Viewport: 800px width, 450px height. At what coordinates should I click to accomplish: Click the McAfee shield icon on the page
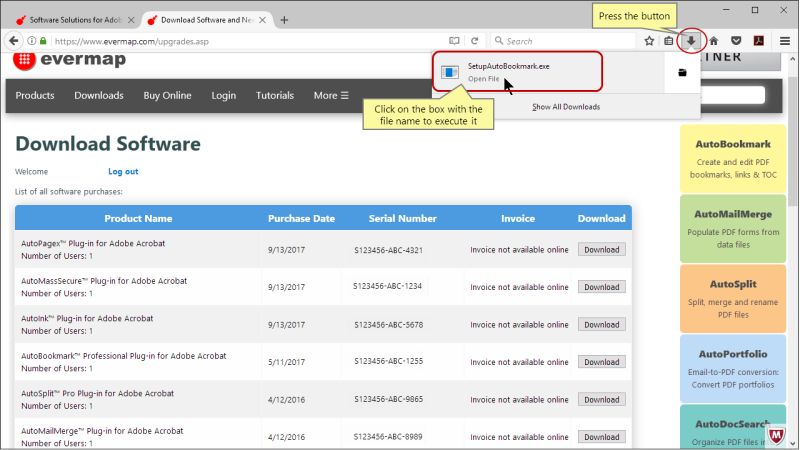pos(776,435)
